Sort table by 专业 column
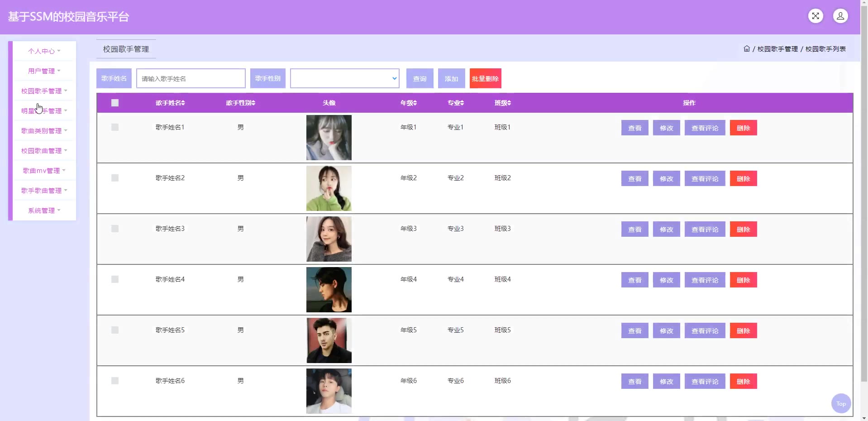This screenshot has width=868, height=421. click(456, 103)
